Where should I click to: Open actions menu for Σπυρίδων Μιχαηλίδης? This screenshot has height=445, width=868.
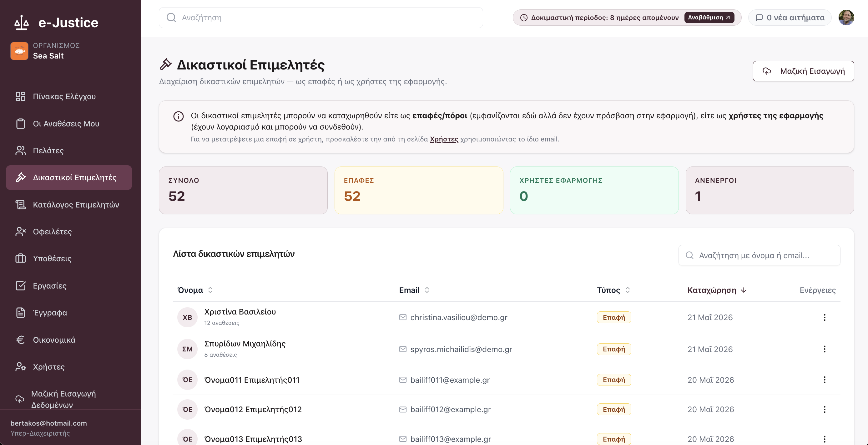pyautogui.click(x=824, y=349)
